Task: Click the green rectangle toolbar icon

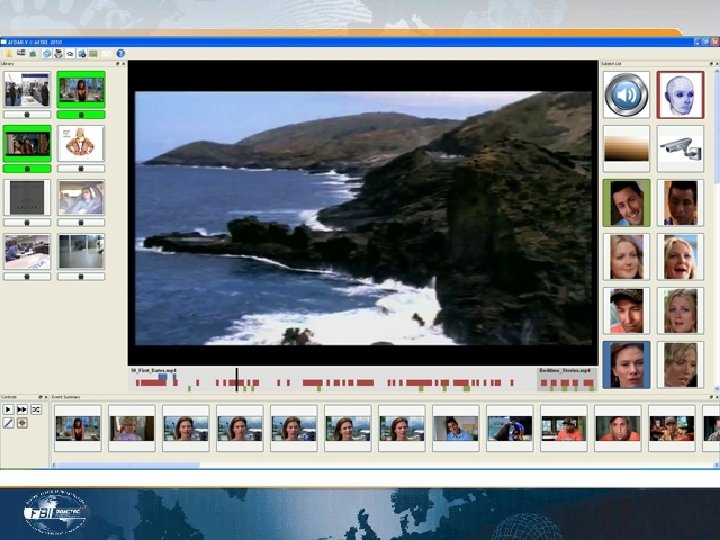Action: (x=93, y=54)
